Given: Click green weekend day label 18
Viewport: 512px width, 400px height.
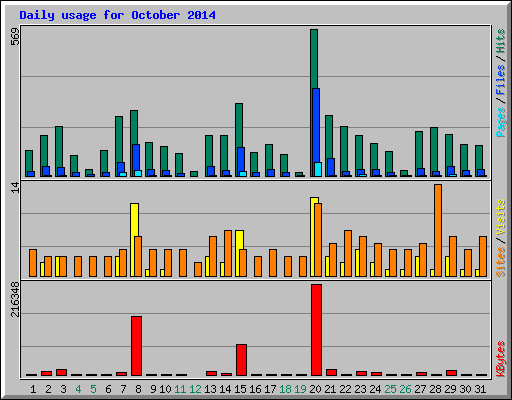Looking at the screenshot, I should 285,389.
